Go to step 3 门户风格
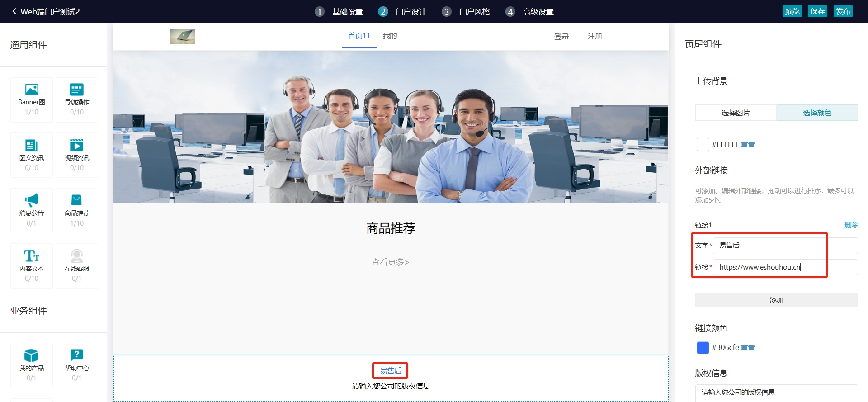The height and width of the screenshot is (402, 868). click(x=466, y=12)
